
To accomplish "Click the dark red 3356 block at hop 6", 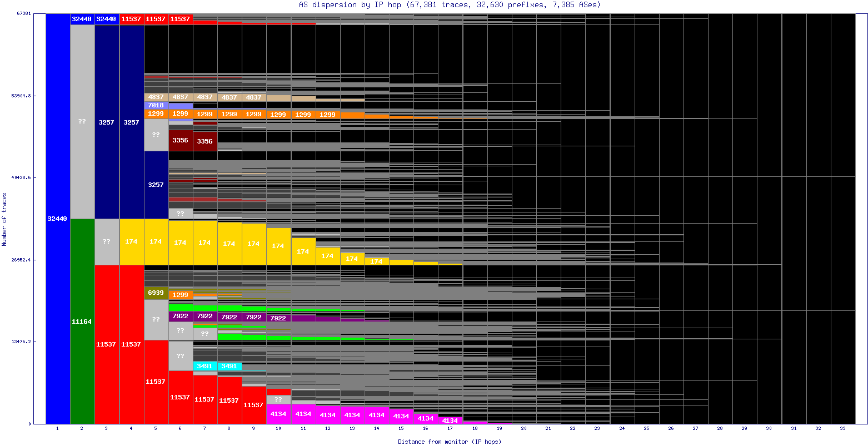I will 181,141.
